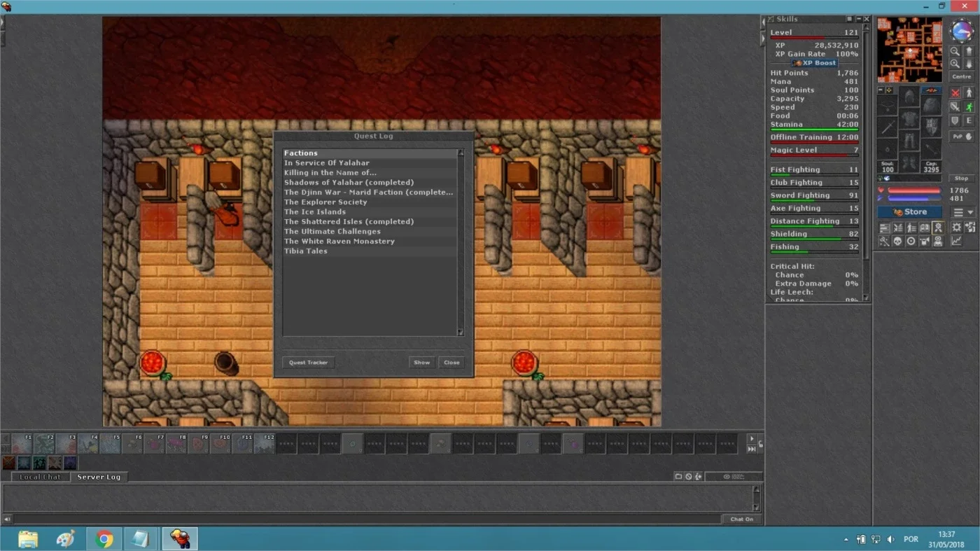Switch to the Local Chat tab
Screen dimensions: 980x551
pyautogui.click(x=40, y=477)
